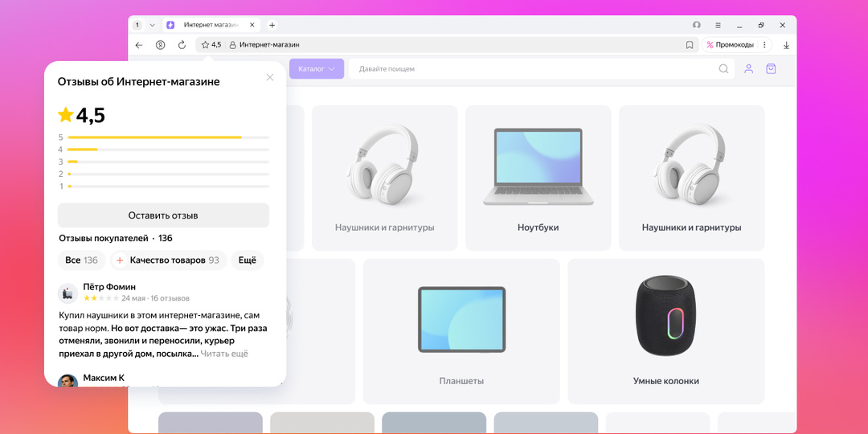
Task: Click the Отзывы об Интернет-магазине heading
Action: 139,82
